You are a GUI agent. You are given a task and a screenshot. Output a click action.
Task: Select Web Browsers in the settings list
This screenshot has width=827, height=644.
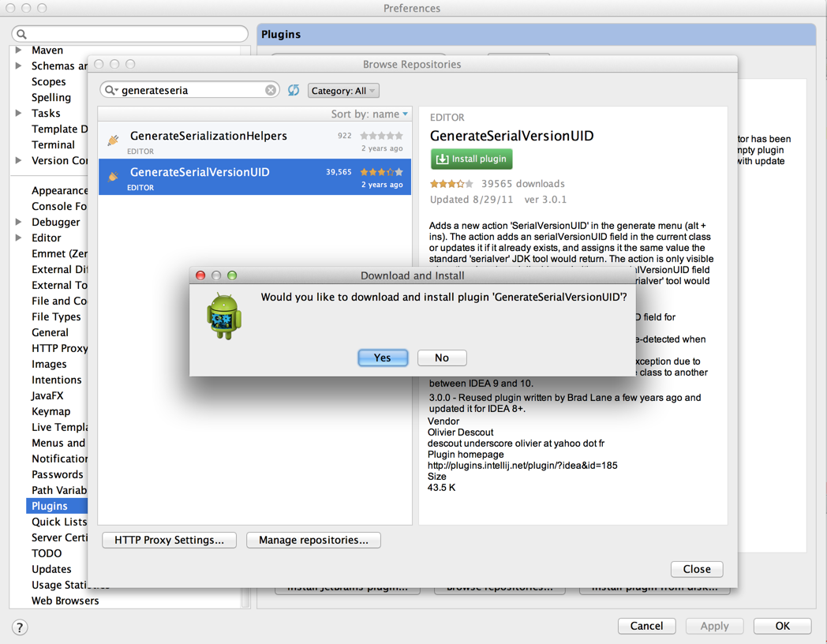point(65,601)
